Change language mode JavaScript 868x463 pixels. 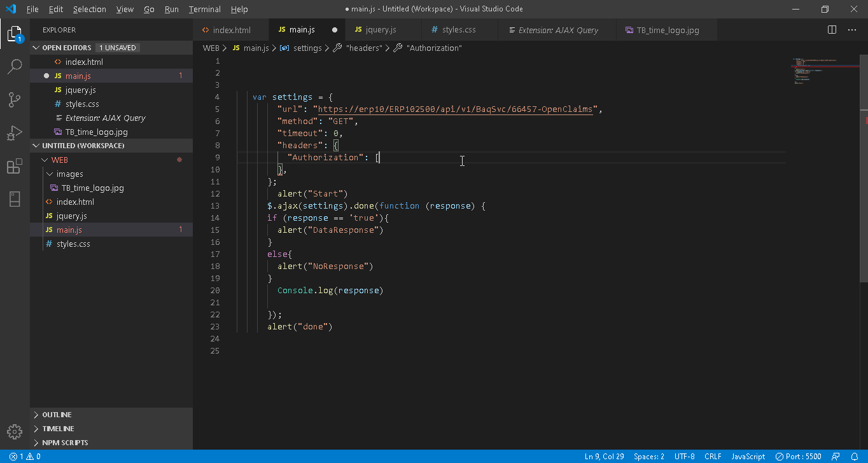point(748,456)
